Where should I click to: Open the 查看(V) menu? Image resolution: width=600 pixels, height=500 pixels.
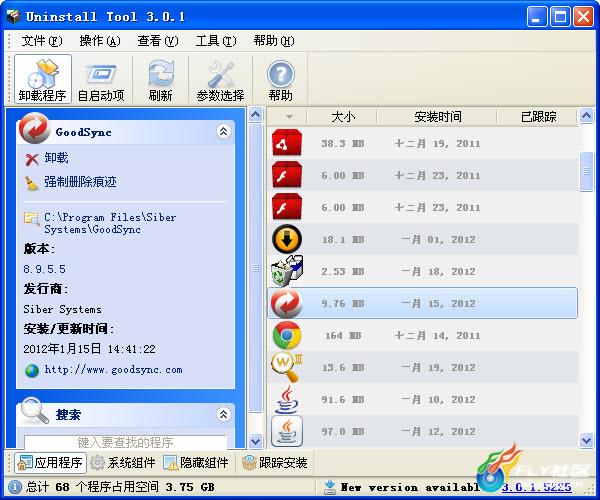click(x=158, y=41)
